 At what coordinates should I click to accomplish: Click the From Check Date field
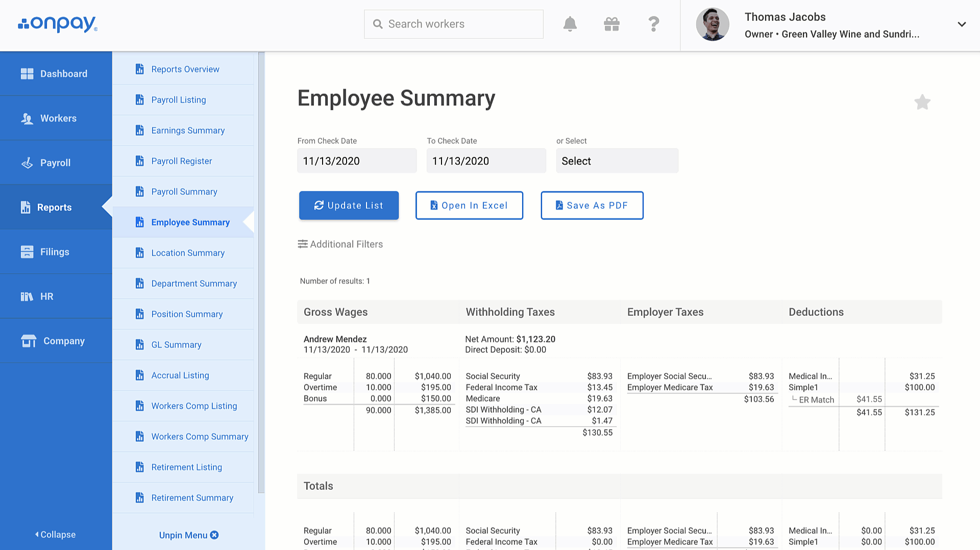tap(357, 161)
